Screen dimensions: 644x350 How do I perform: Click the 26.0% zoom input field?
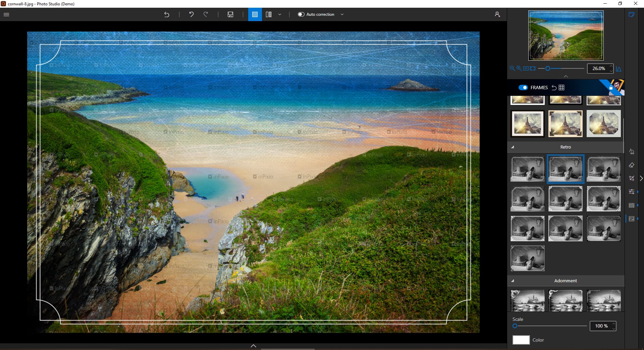[598, 68]
